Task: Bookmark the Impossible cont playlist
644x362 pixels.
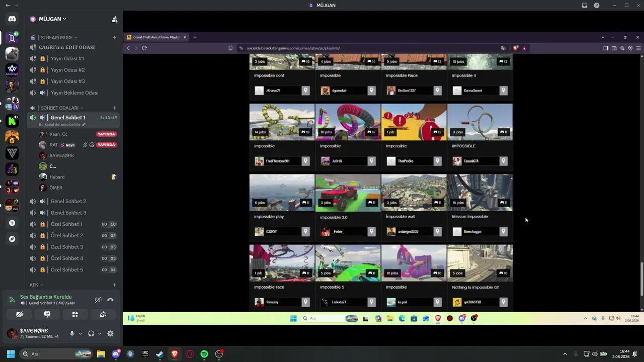Action: pyautogui.click(x=305, y=90)
